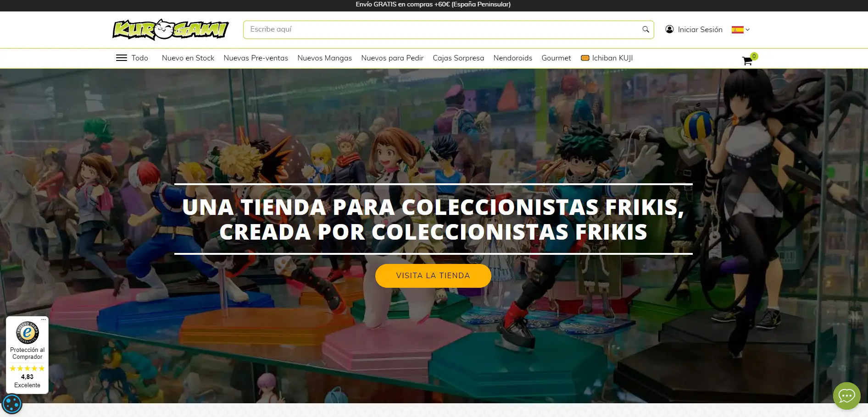This screenshot has height=417, width=868.
Task: Open Gourmet category
Action: click(556, 58)
